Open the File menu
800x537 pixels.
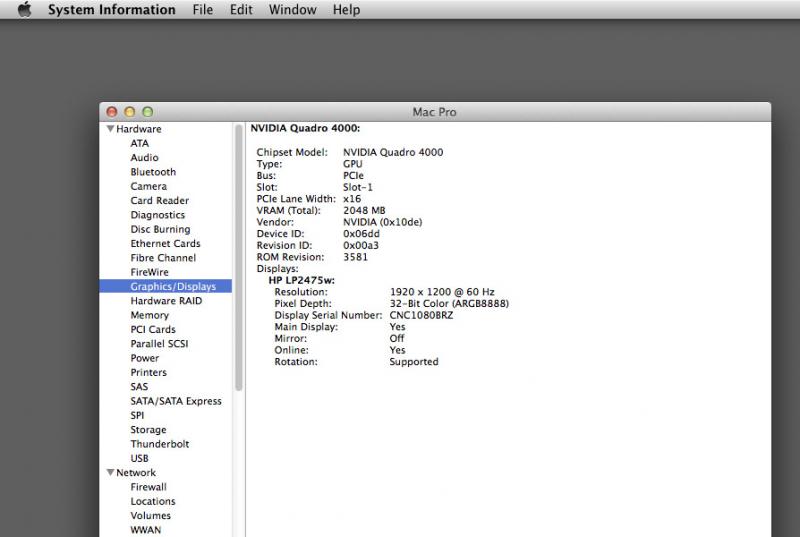coord(203,10)
